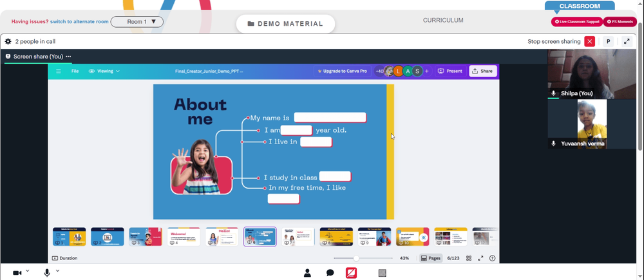Toggle the Pages thumbnail strip
Image resolution: width=644 pixels, height=280 pixels.
pos(430,258)
